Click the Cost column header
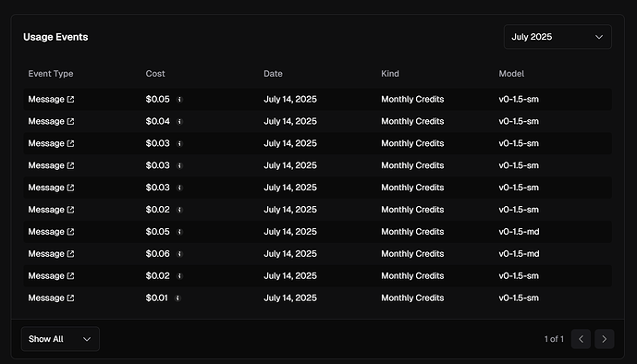Viewport: 637px width, 364px height. (155, 74)
